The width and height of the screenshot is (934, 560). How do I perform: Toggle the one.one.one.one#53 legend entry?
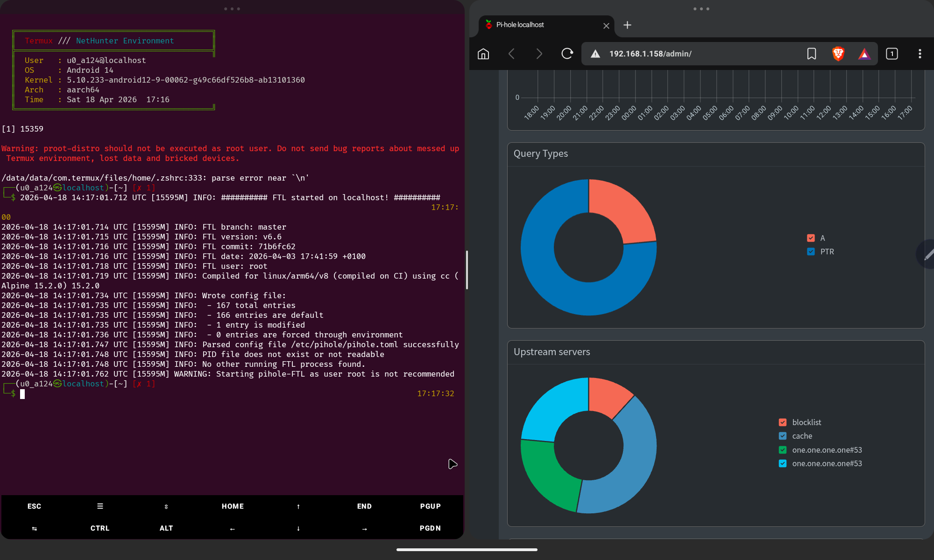point(782,450)
